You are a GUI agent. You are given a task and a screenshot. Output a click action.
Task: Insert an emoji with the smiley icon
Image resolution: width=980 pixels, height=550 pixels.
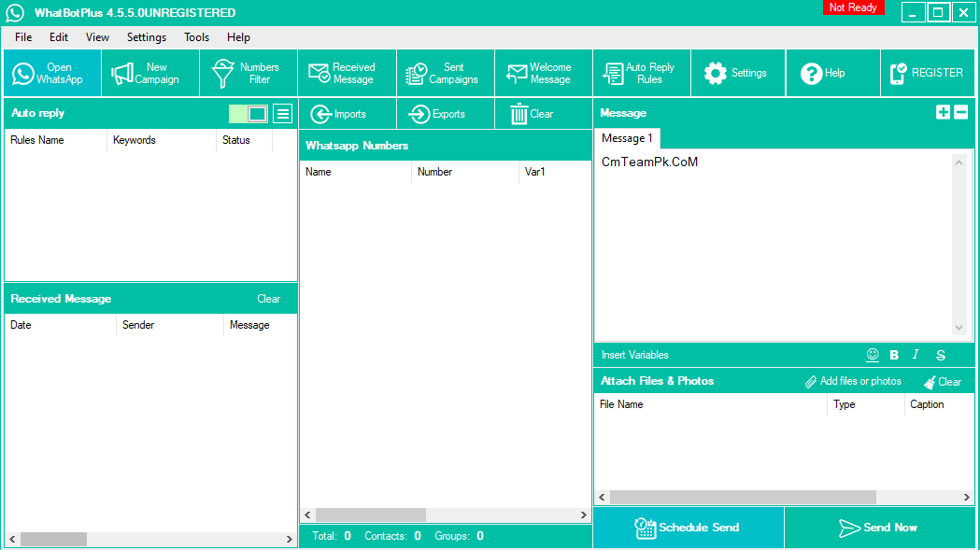(x=873, y=355)
